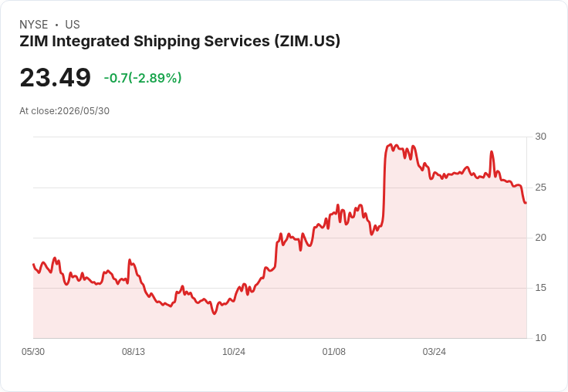The width and height of the screenshot is (568, 392).
Task: Click the 23.49 current price value
Action: (x=55, y=77)
